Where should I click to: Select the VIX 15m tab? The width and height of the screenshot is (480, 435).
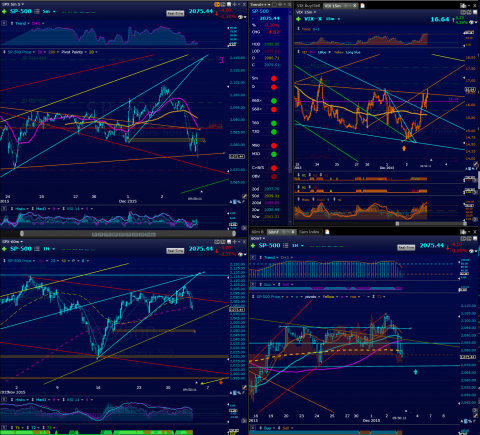pyautogui.click(x=340, y=6)
